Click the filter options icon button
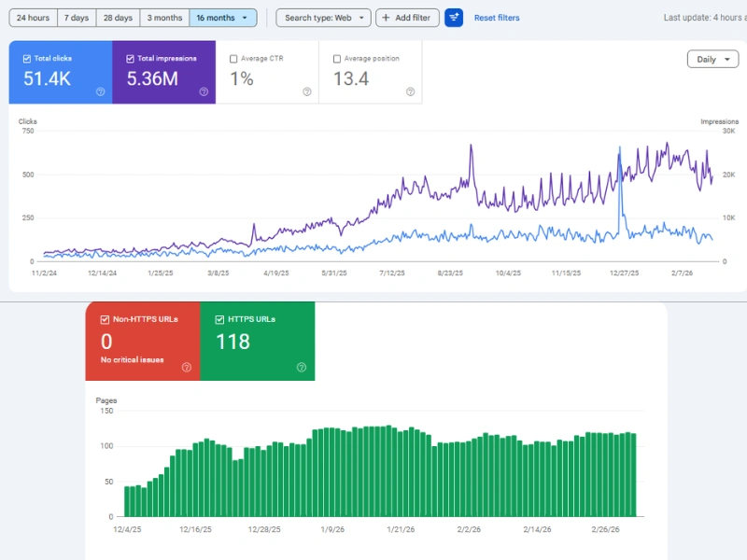The height and width of the screenshot is (560, 747). tap(454, 18)
